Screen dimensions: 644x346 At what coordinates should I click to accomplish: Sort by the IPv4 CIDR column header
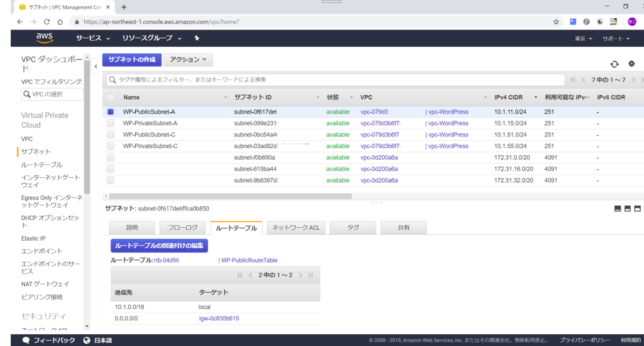514,97
